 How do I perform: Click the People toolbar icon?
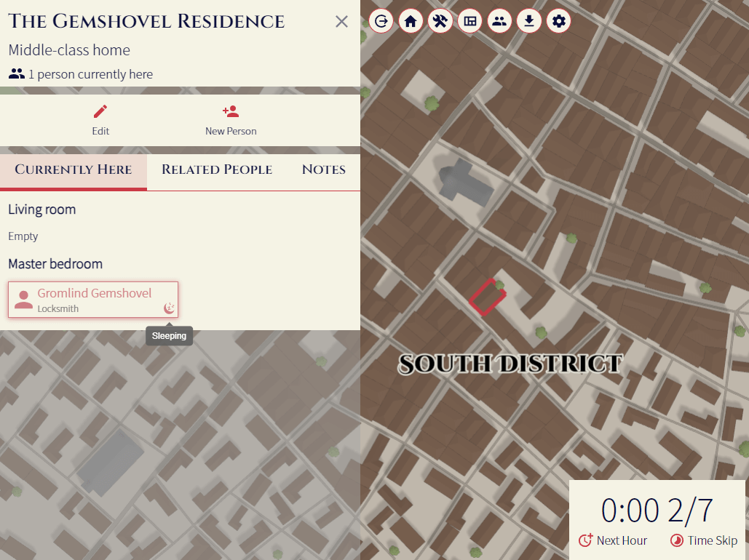(499, 21)
